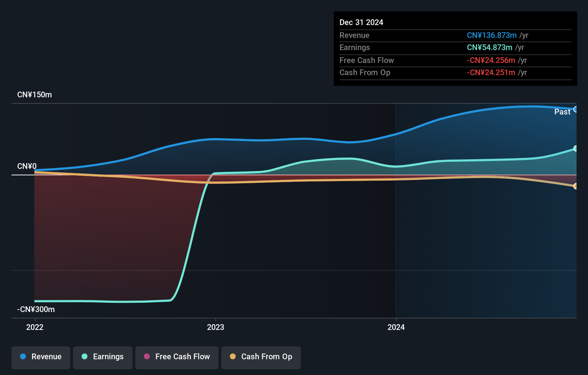This screenshot has height=375, width=588.
Task: Click the orange Cash From Op legend dot
Action: 233,356
